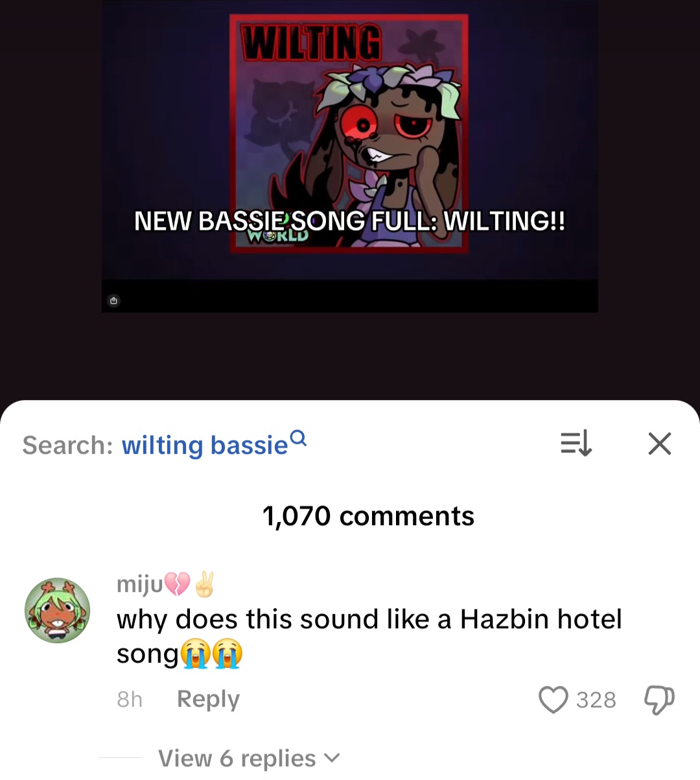This screenshot has width=700, height=780.
Task: Tap the 8h comment timestamp
Action: tap(130, 700)
